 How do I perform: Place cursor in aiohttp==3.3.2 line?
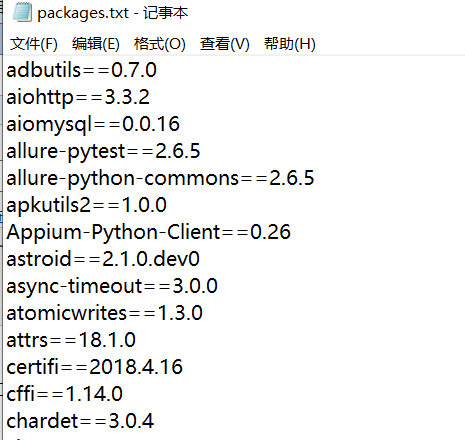point(78,97)
